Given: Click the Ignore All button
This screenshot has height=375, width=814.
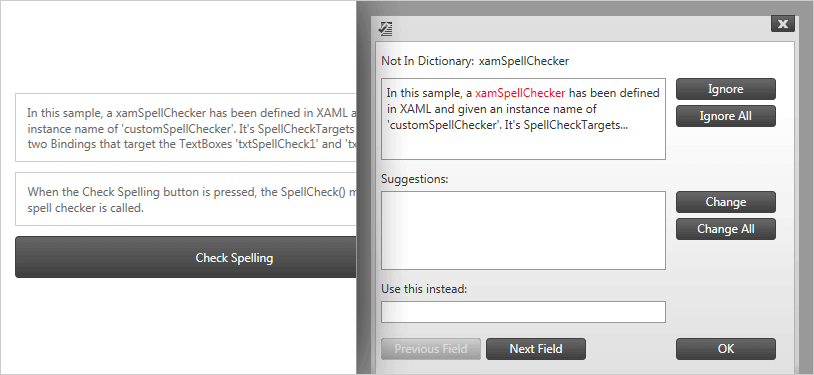Looking at the screenshot, I should 725,116.
